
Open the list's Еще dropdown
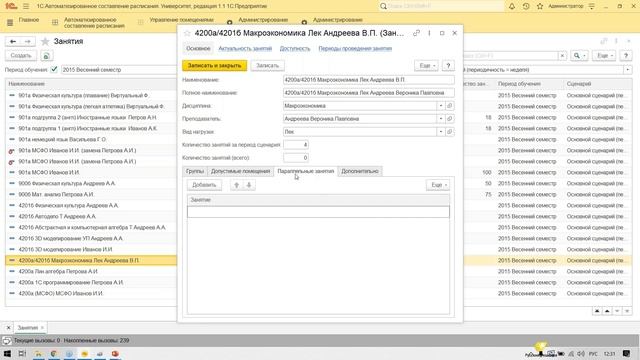tap(604, 56)
